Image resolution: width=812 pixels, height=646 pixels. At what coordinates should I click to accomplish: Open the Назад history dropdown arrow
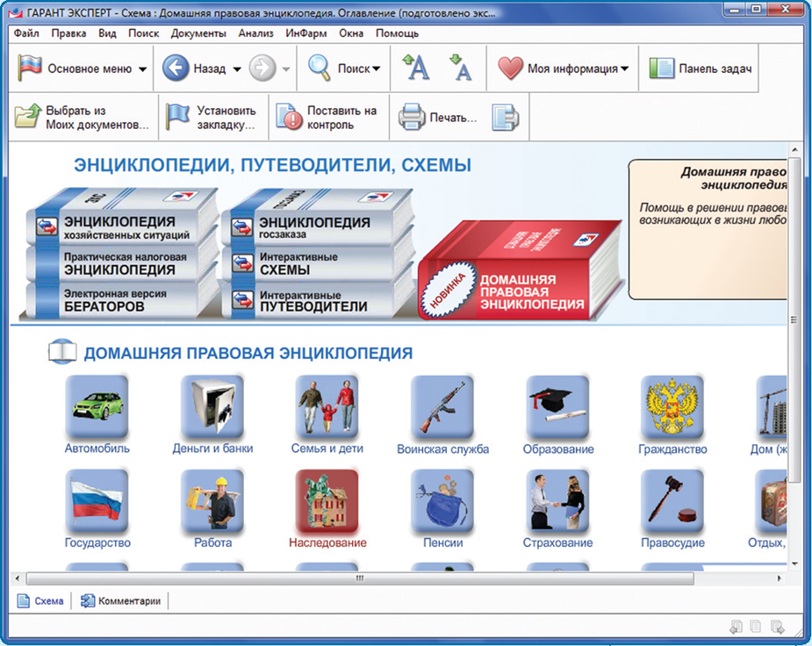tap(237, 69)
